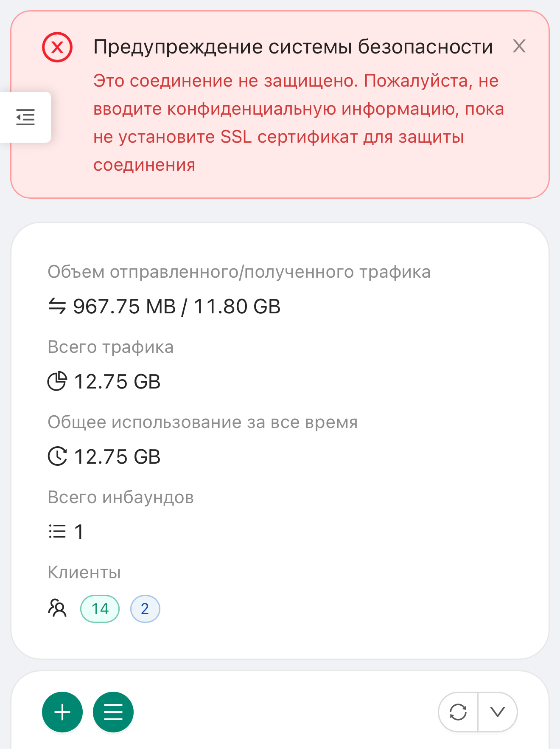Open the green general actions menu button
The height and width of the screenshot is (749, 560).
(113, 712)
